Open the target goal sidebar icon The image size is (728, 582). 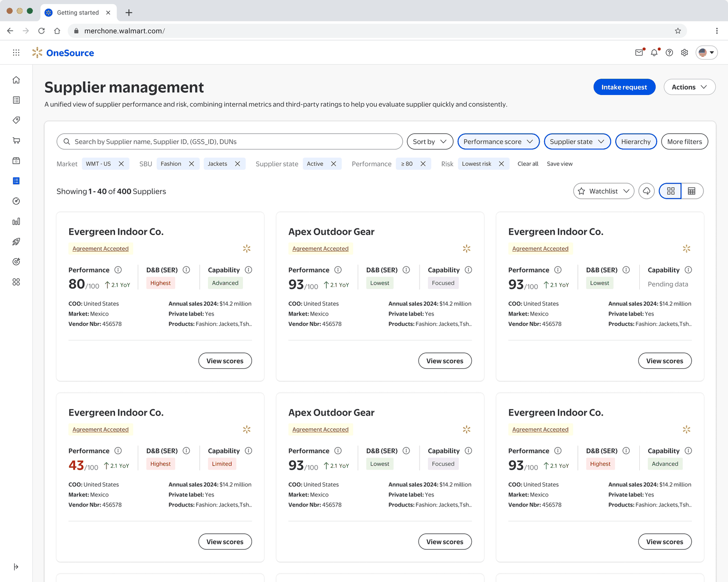(x=16, y=261)
